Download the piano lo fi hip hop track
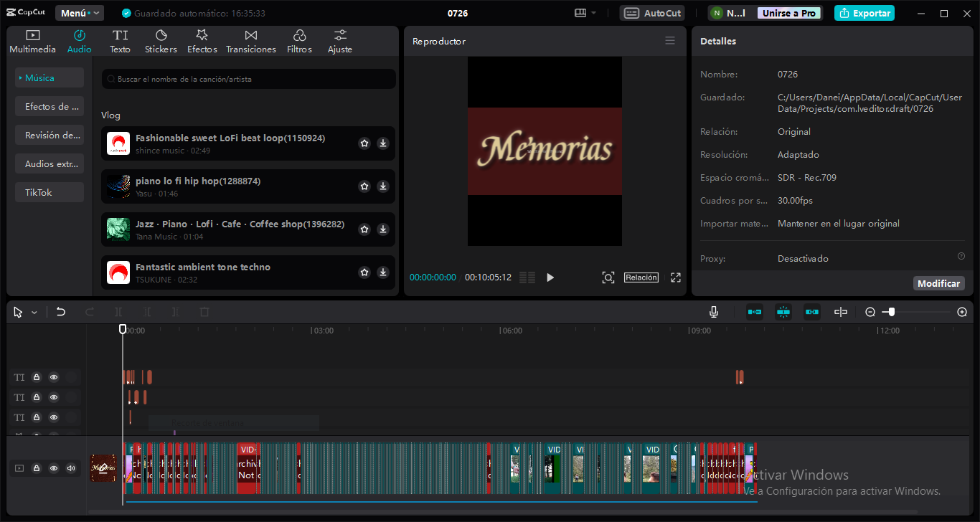This screenshot has height=522, width=980. 383,186
